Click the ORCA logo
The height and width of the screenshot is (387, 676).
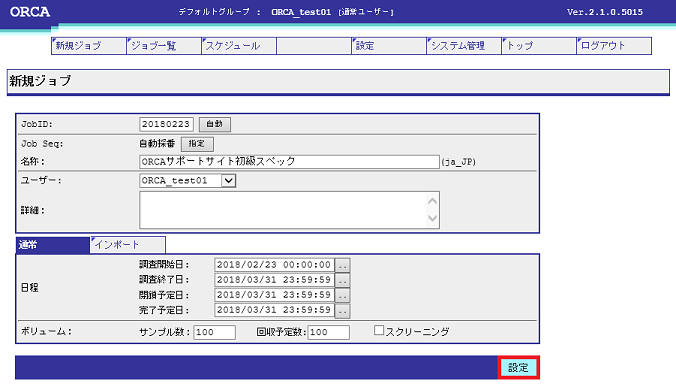(30, 12)
